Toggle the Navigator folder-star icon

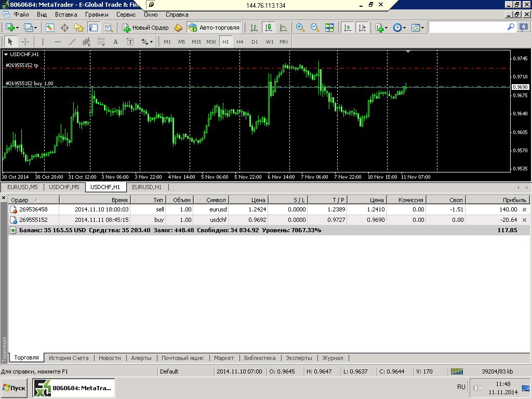pyautogui.click(x=79, y=28)
